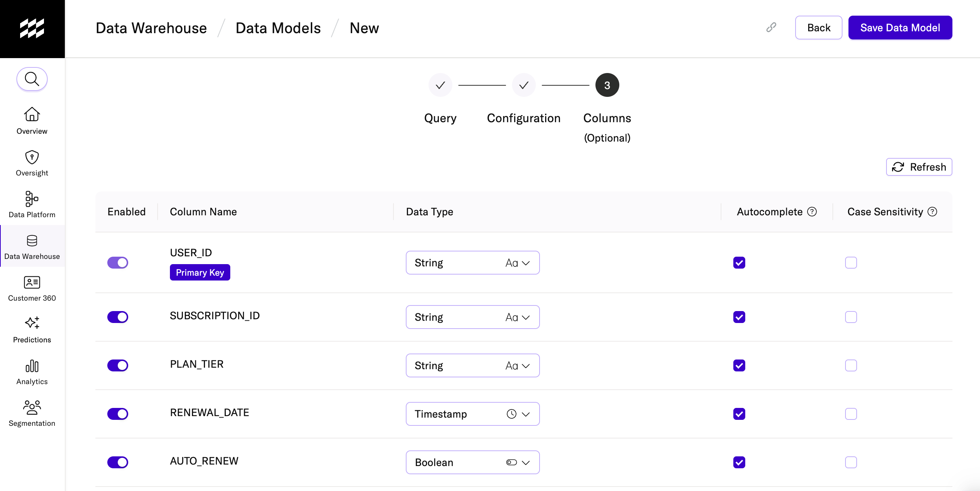Go back to the Query step

[x=440, y=85]
